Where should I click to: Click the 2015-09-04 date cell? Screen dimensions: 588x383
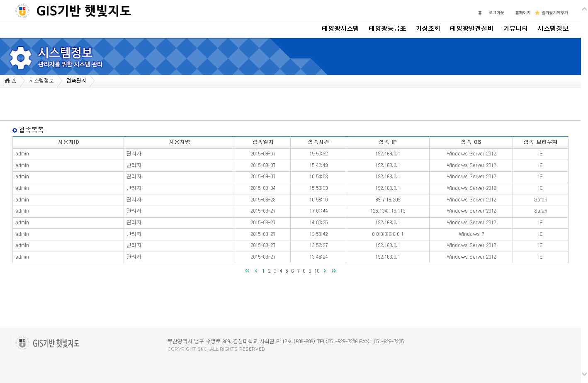point(263,188)
